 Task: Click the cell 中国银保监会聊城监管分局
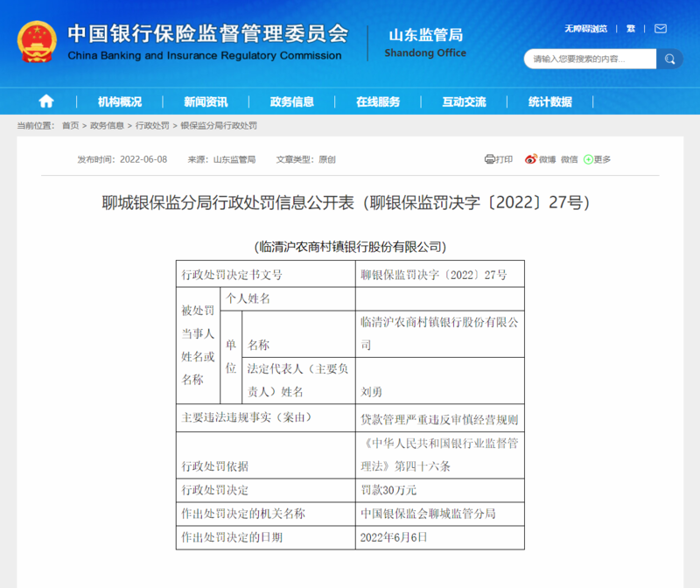(x=440, y=514)
